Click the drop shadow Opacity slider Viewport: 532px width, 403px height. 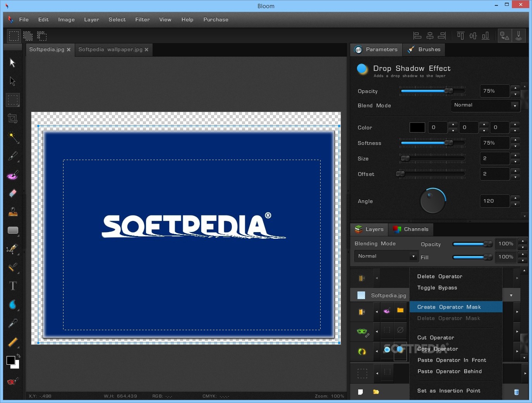click(x=432, y=91)
